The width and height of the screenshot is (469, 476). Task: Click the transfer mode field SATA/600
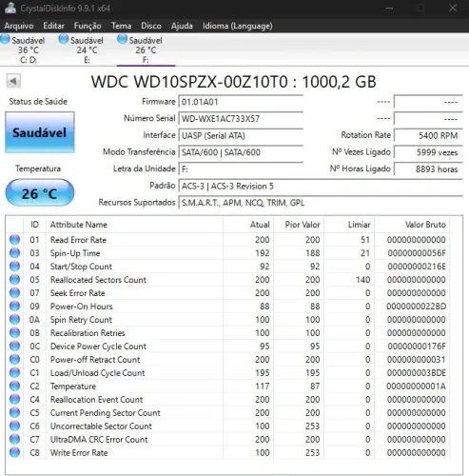[x=241, y=152]
